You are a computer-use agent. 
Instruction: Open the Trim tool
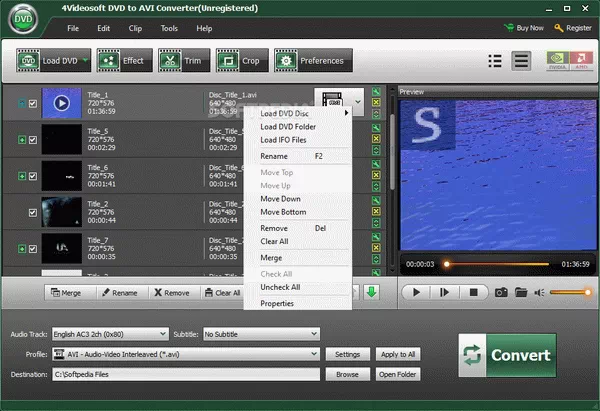(184, 60)
